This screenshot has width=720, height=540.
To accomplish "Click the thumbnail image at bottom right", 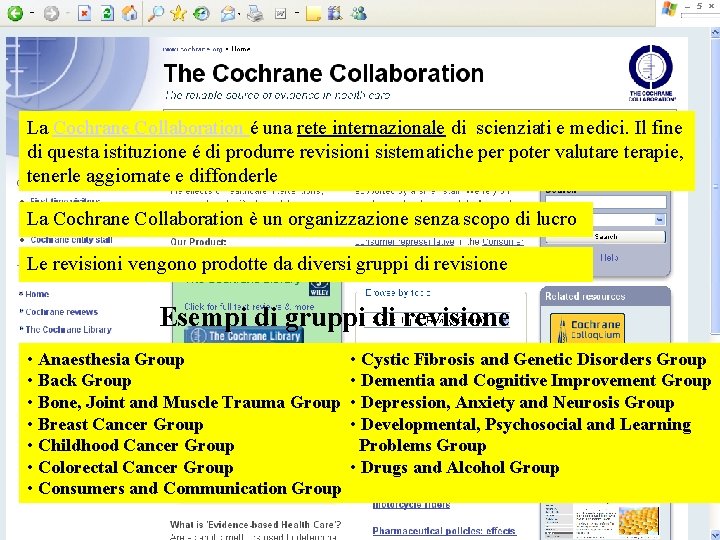I will coord(639,521).
